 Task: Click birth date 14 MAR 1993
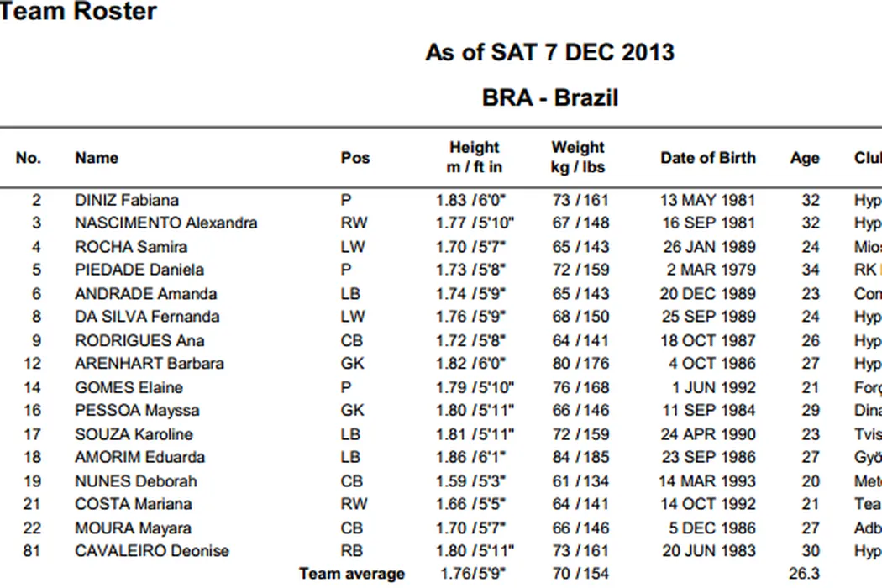[x=707, y=481]
